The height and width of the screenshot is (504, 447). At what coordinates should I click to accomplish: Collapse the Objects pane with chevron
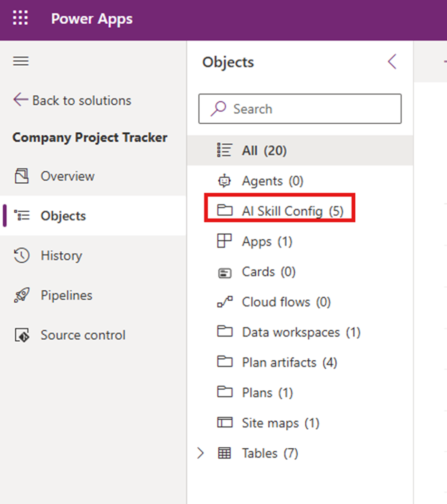392,61
